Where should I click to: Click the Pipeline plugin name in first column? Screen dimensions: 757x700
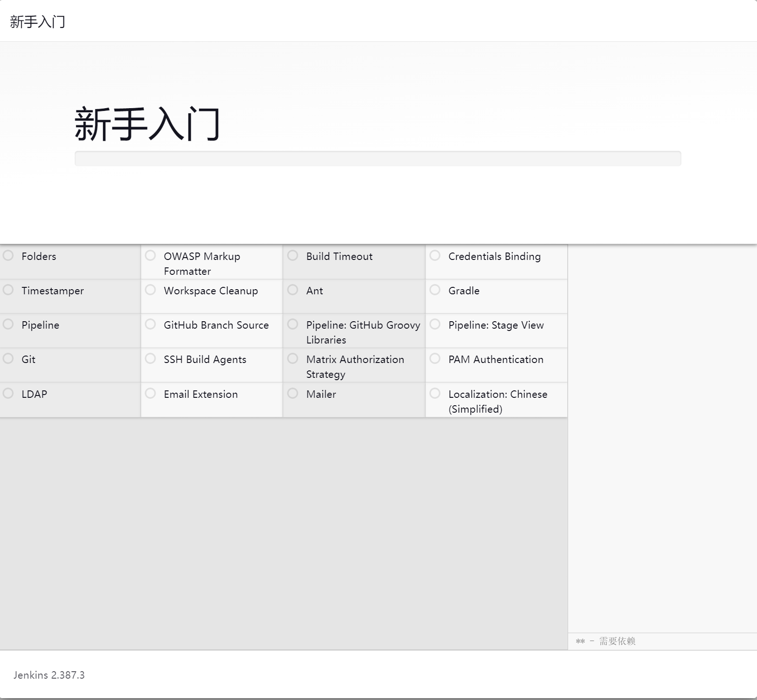click(40, 325)
